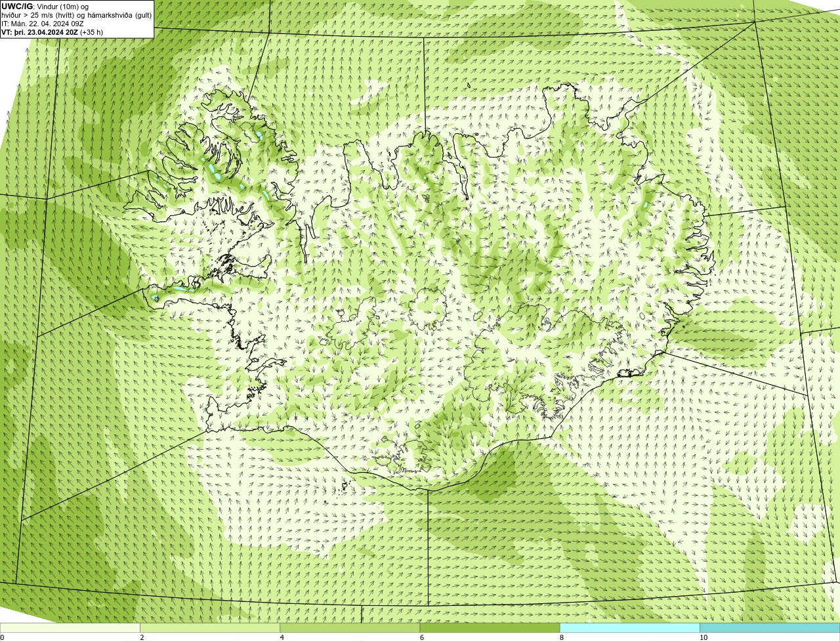This screenshot has height=642, width=840.
Task: Click the legend value label '10'
Action: [x=703, y=637]
